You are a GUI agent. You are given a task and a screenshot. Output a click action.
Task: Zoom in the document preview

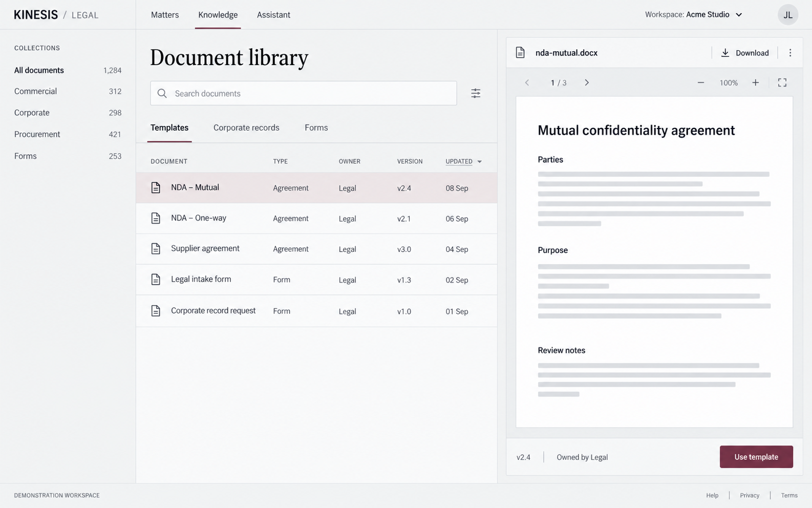(755, 82)
